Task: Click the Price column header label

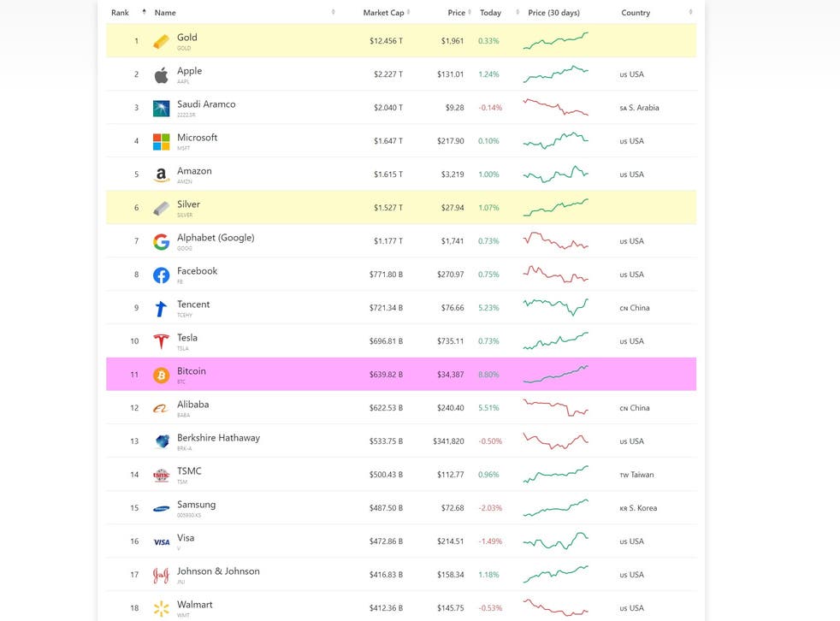Action: 457,12
